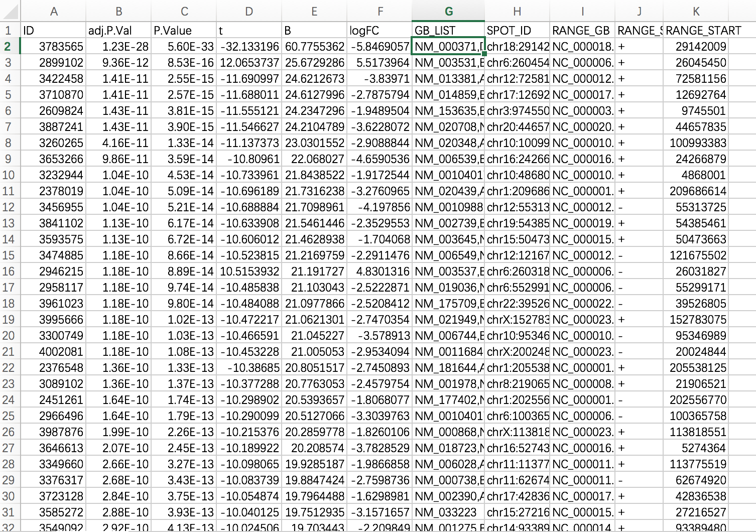
Task: Click the P.Value header cell
Action: click(184, 30)
